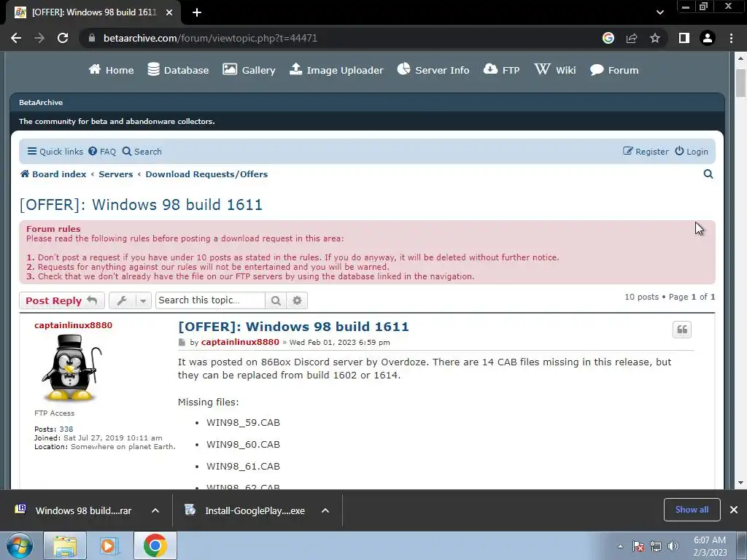This screenshot has height=560, width=747.
Task: Open the Database section
Action: [x=178, y=70]
